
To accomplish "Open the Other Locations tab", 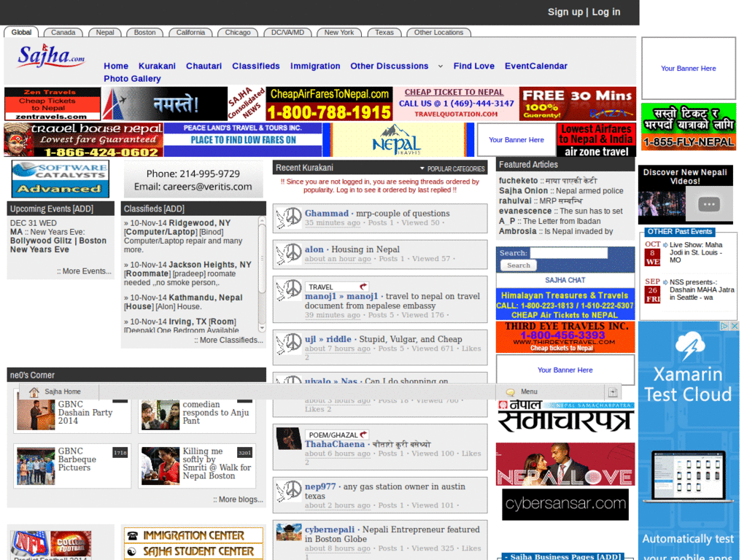I will click(x=438, y=32).
